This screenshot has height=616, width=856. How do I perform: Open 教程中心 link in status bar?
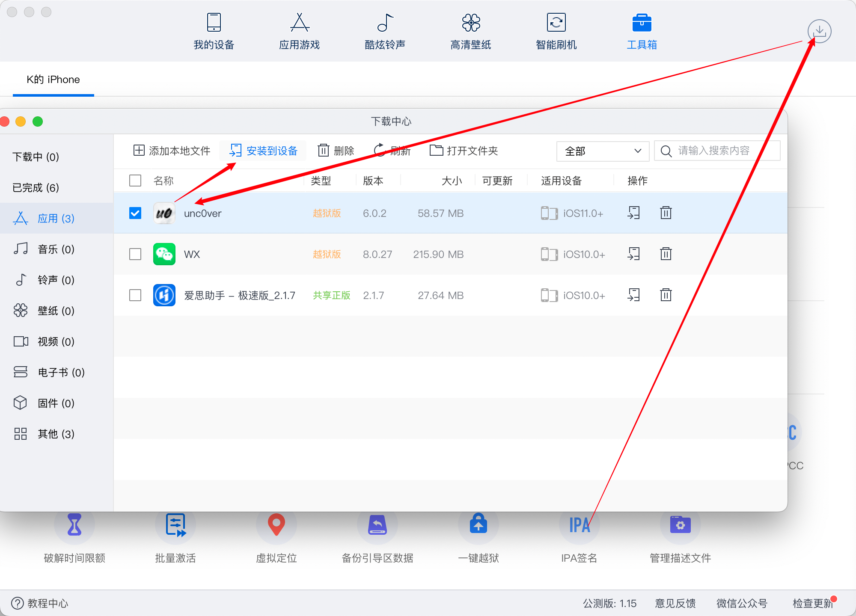click(x=39, y=603)
